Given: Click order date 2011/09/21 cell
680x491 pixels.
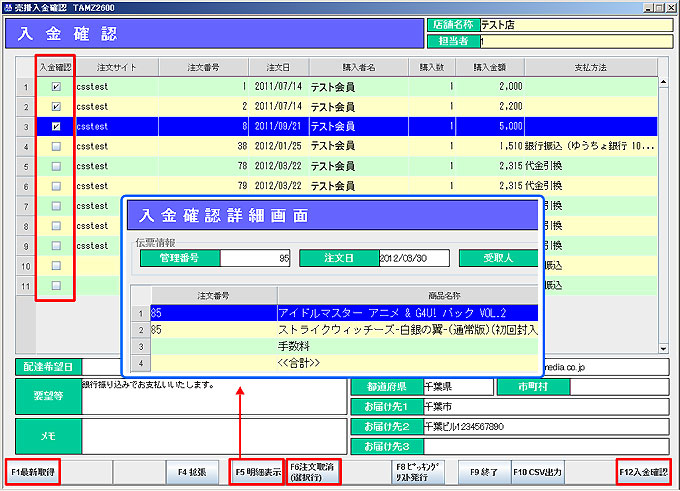Looking at the screenshot, I should coord(279,127).
